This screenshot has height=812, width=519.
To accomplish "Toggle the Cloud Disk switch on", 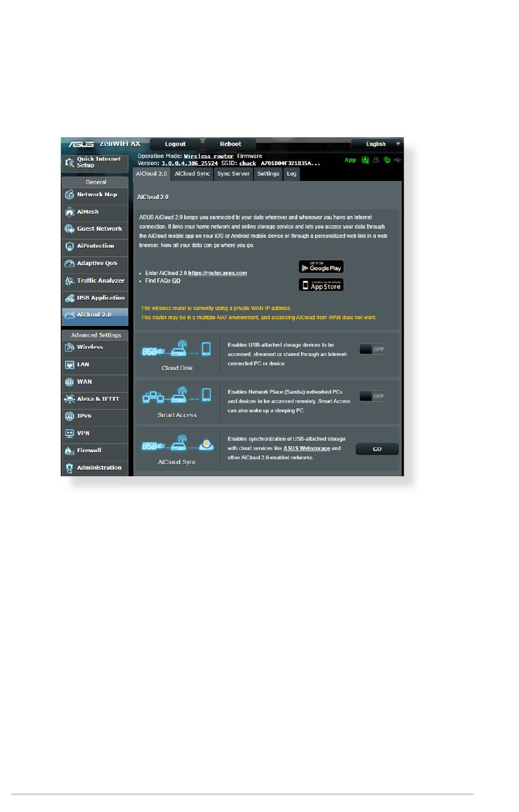I will [x=373, y=349].
